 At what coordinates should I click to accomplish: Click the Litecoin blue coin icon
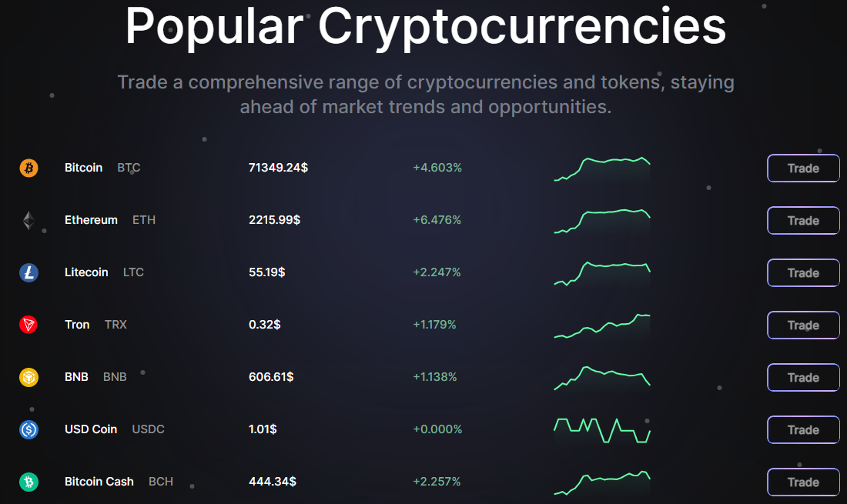pos(28,272)
